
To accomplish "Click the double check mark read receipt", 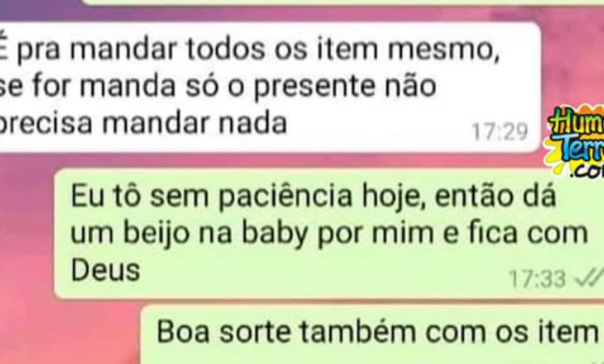I will pos(589,278).
